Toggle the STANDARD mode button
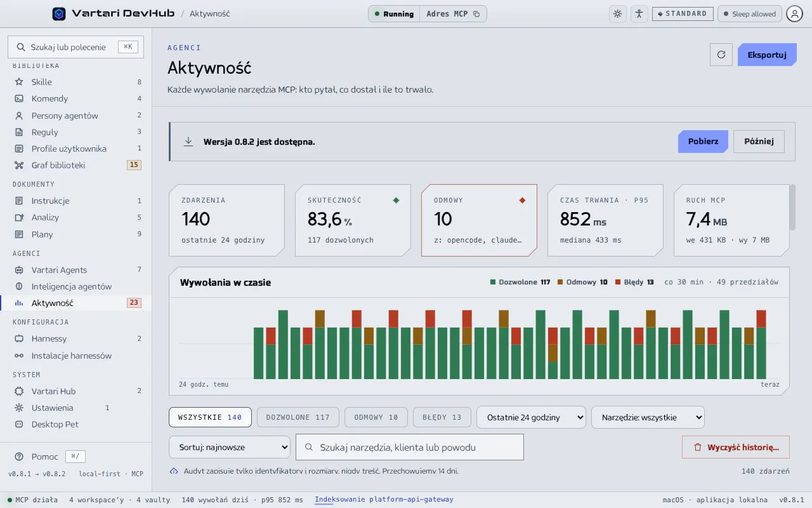 pyautogui.click(x=683, y=13)
